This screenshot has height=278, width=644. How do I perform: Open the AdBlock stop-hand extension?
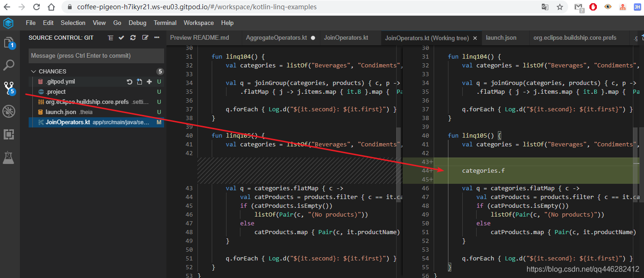tap(593, 7)
